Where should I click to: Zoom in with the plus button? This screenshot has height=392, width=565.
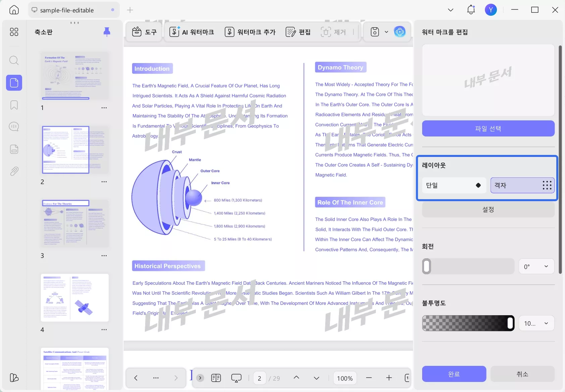[x=389, y=378]
